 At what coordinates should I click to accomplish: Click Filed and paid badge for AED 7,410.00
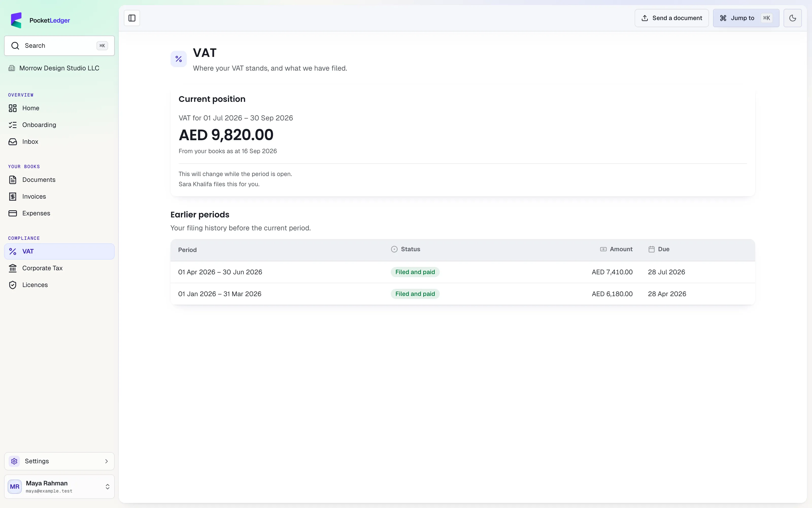(x=415, y=272)
